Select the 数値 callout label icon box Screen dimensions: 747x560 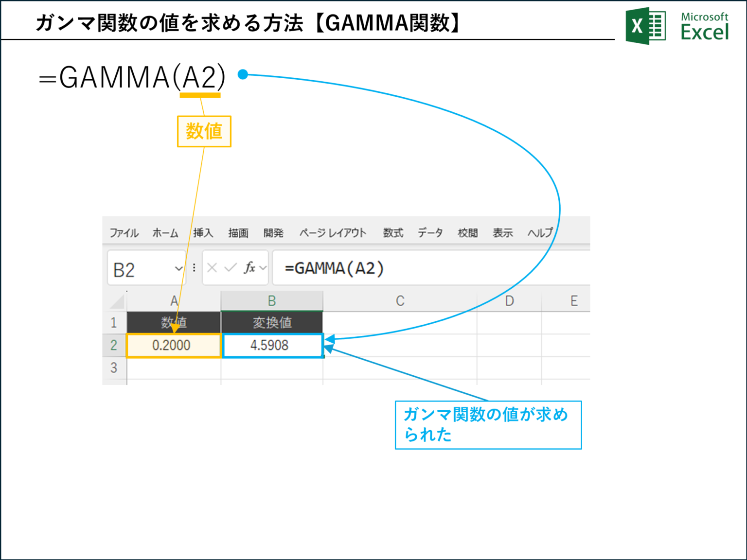pyautogui.click(x=204, y=130)
